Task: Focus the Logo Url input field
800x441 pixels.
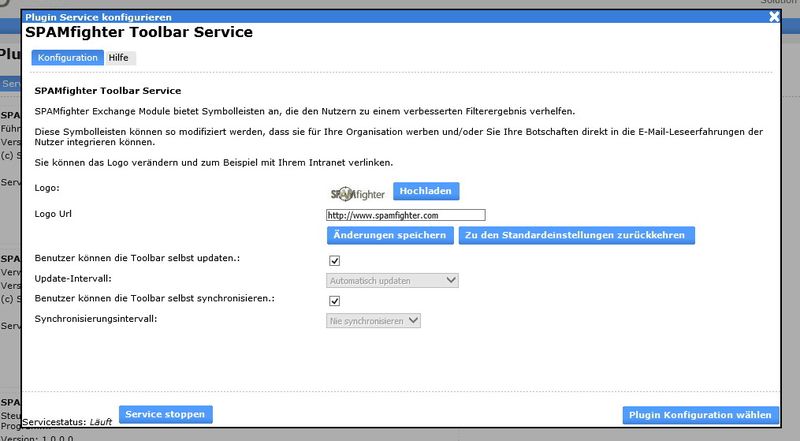Action: pyautogui.click(x=406, y=215)
